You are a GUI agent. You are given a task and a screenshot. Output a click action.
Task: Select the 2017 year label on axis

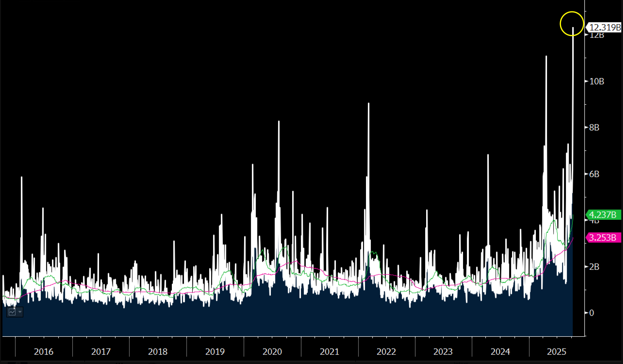[x=101, y=352]
